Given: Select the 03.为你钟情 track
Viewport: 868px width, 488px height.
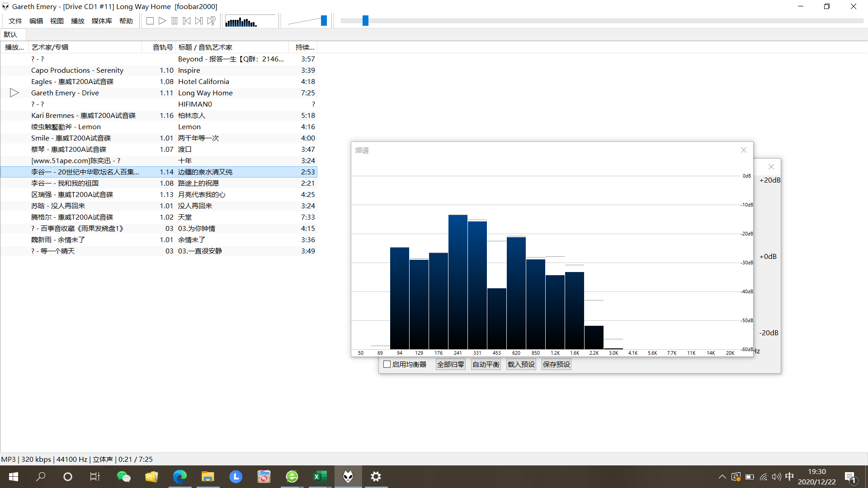Looking at the screenshot, I should pos(159,228).
